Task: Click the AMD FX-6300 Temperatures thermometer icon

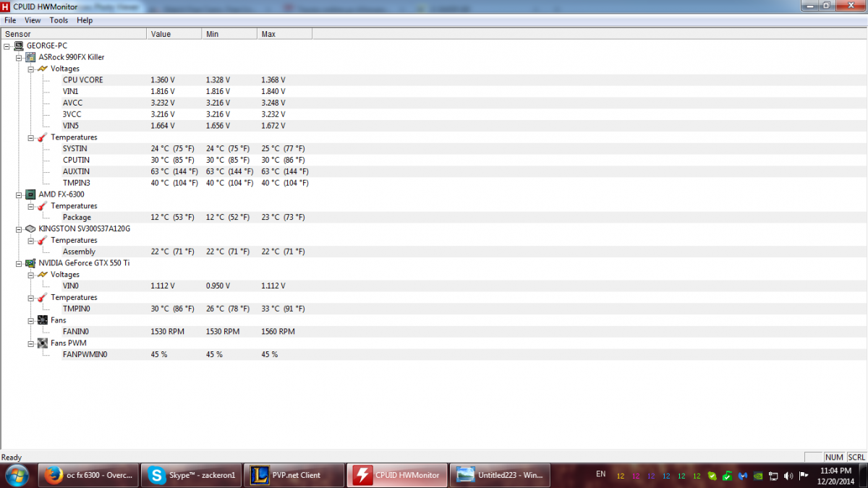Action: 43,206
